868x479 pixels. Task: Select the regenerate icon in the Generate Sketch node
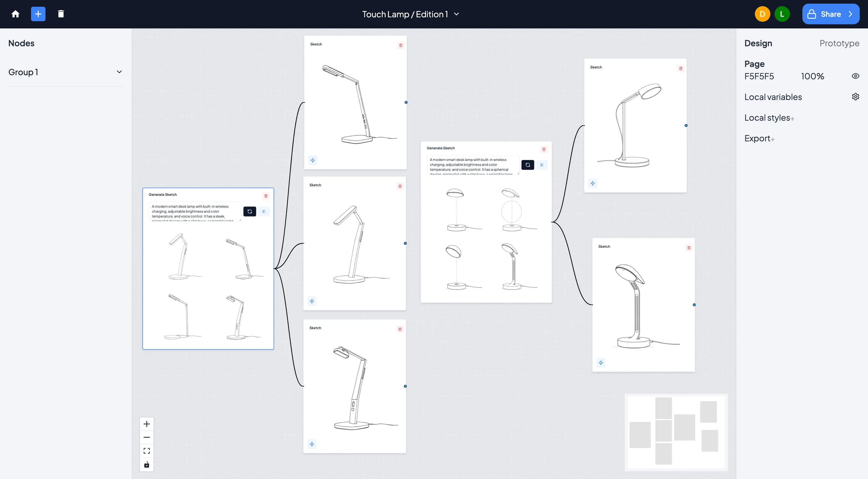click(x=250, y=212)
